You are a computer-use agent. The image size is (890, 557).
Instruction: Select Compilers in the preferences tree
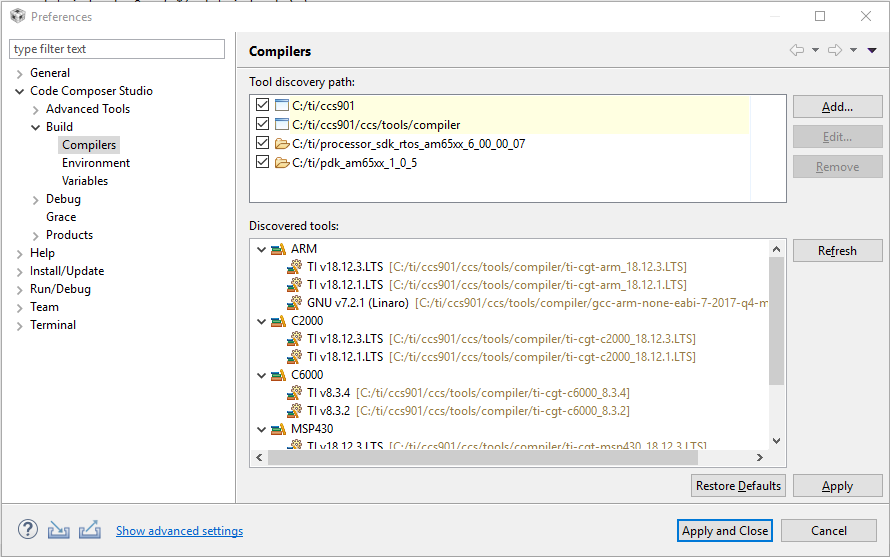click(89, 145)
